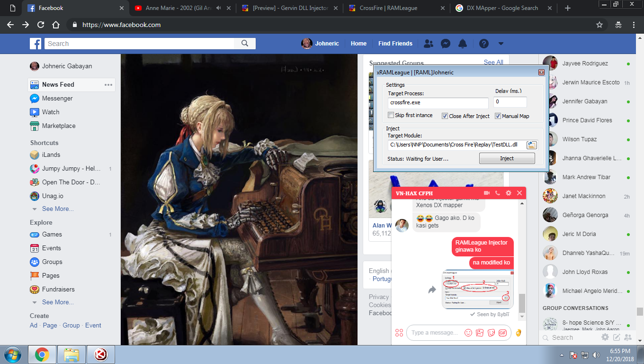Open the sticker picker in the chat box
The width and height of the screenshot is (644, 364).
tap(491, 333)
